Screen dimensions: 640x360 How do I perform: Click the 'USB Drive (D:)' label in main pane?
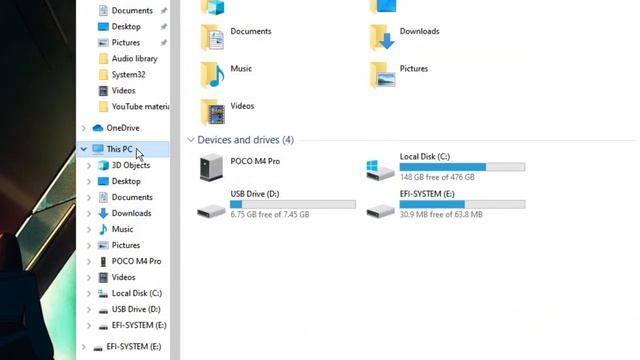pos(255,194)
